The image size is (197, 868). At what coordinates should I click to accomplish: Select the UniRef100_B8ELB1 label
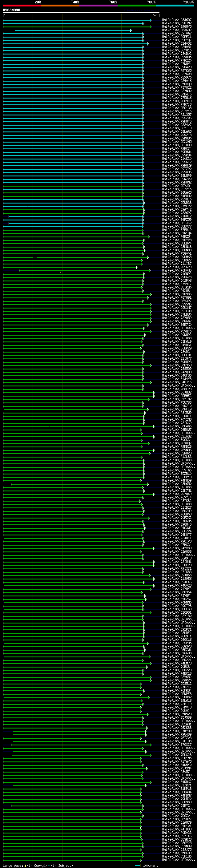coord(177,355)
